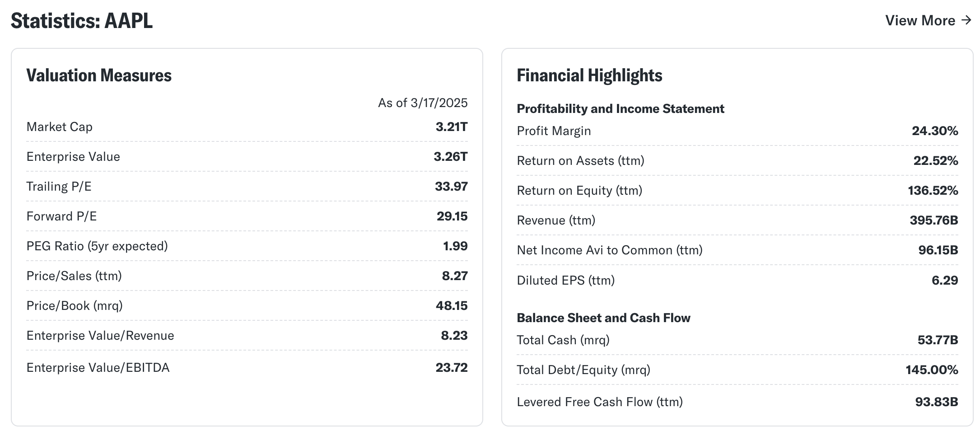
Task: Select the 48.15 price/book value
Action: click(452, 306)
